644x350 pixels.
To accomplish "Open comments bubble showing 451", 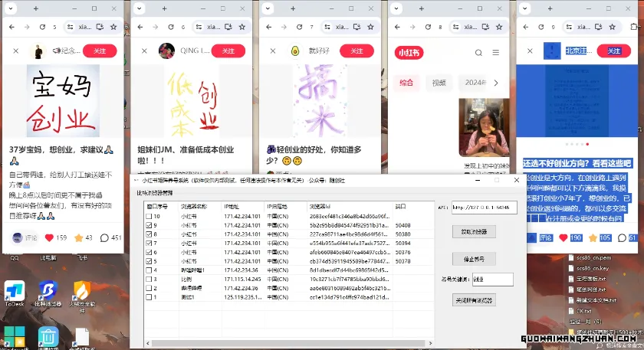I will 104,237.
